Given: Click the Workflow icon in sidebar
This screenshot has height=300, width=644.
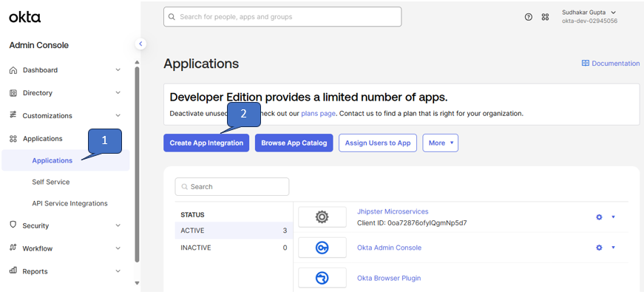Looking at the screenshot, I should point(13,248).
